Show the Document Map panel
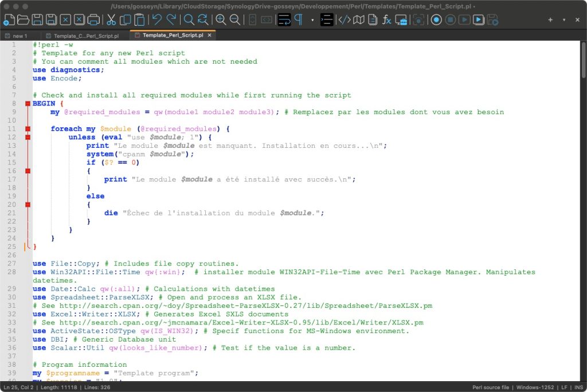The width and height of the screenshot is (587, 392). pyautogui.click(x=359, y=20)
